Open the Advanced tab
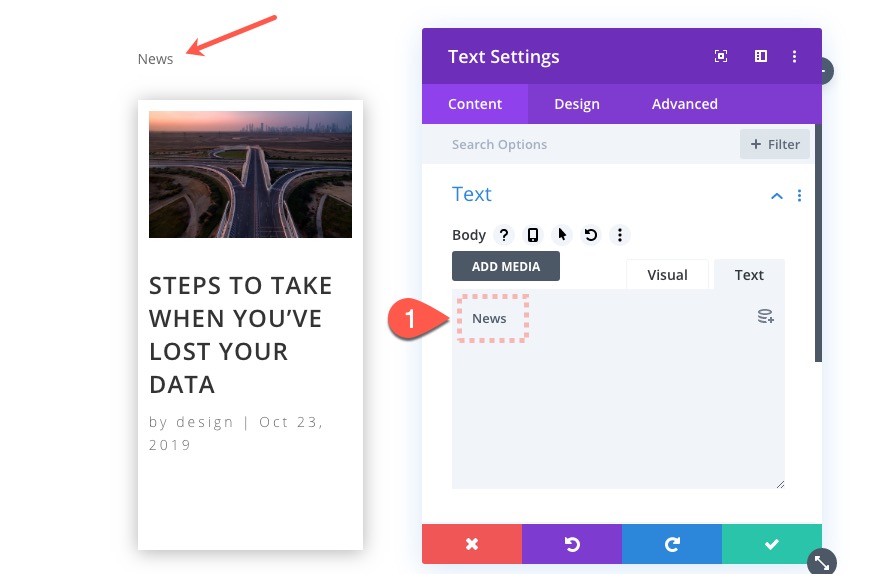880x574 pixels. (685, 104)
